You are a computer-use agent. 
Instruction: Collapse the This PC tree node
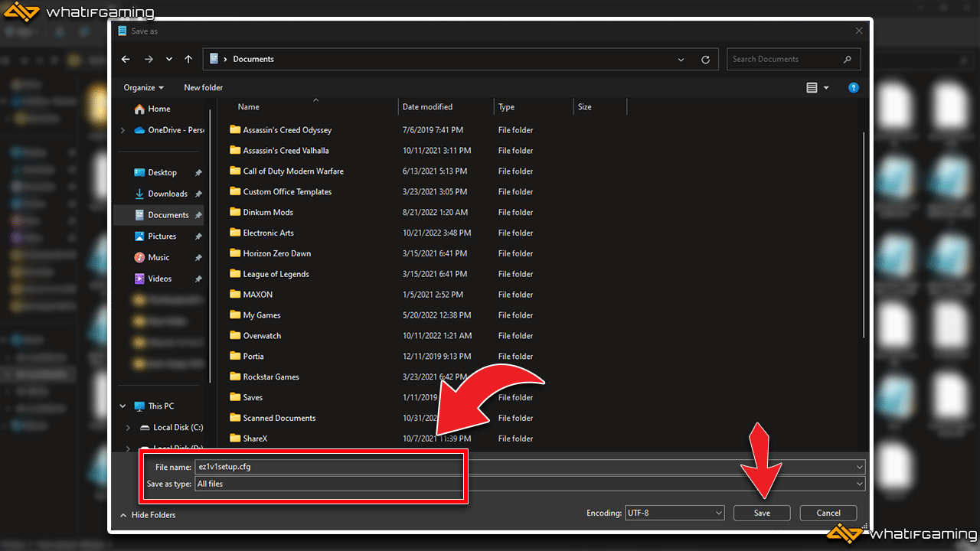click(122, 406)
